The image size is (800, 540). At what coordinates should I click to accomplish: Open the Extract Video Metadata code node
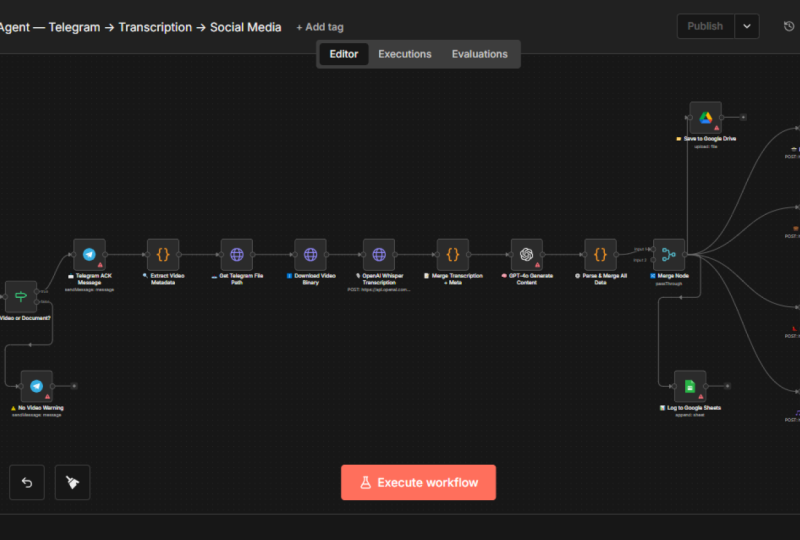coord(163,254)
